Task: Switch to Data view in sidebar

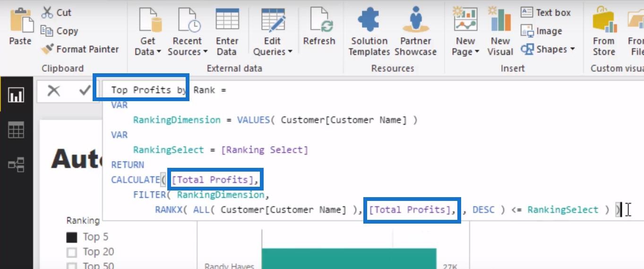Action: tap(16, 130)
